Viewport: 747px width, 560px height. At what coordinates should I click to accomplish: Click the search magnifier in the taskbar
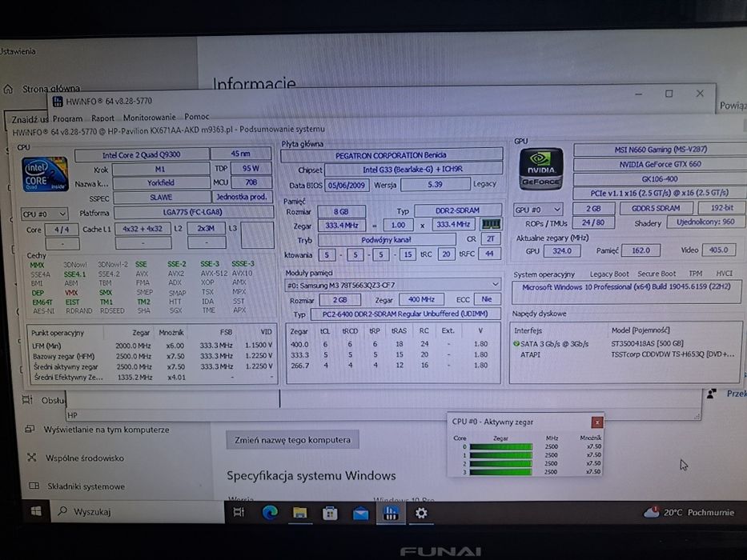point(62,511)
